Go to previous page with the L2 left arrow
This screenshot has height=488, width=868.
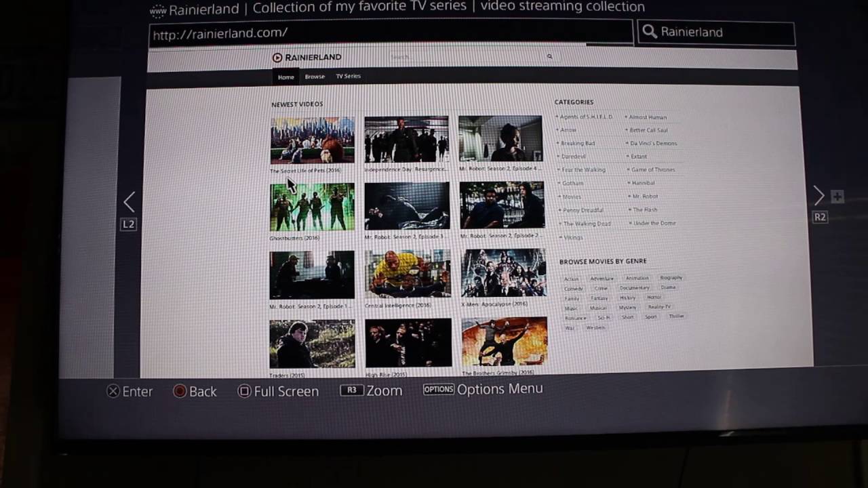[129, 201]
